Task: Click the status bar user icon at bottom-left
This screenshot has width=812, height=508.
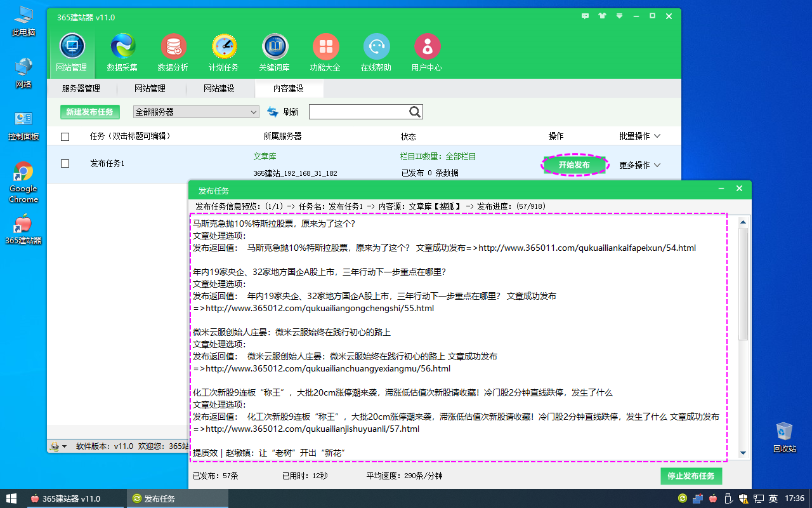Action: point(55,446)
